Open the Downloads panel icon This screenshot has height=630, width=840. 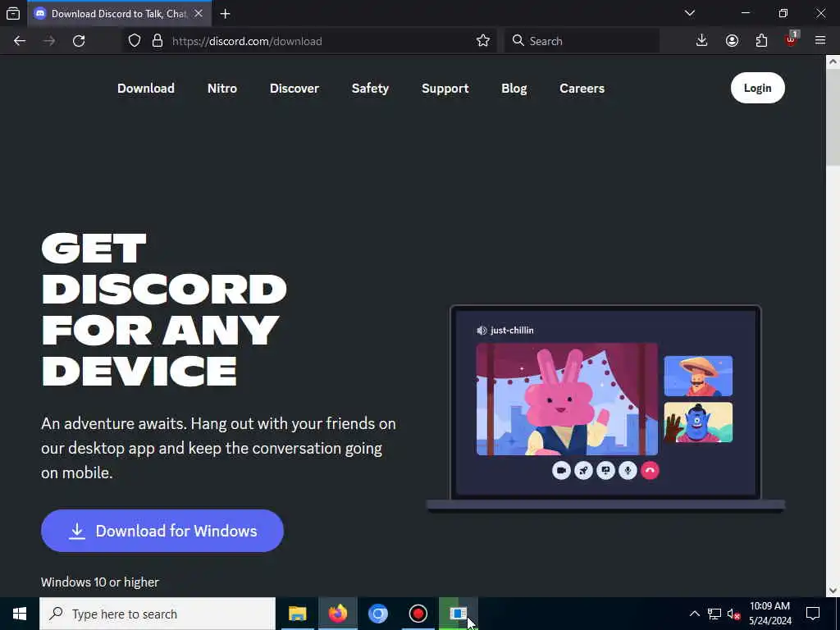click(x=702, y=41)
